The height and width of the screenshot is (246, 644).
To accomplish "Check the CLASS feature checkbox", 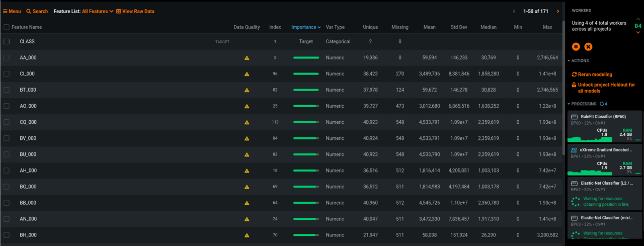I will click(x=7, y=42).
